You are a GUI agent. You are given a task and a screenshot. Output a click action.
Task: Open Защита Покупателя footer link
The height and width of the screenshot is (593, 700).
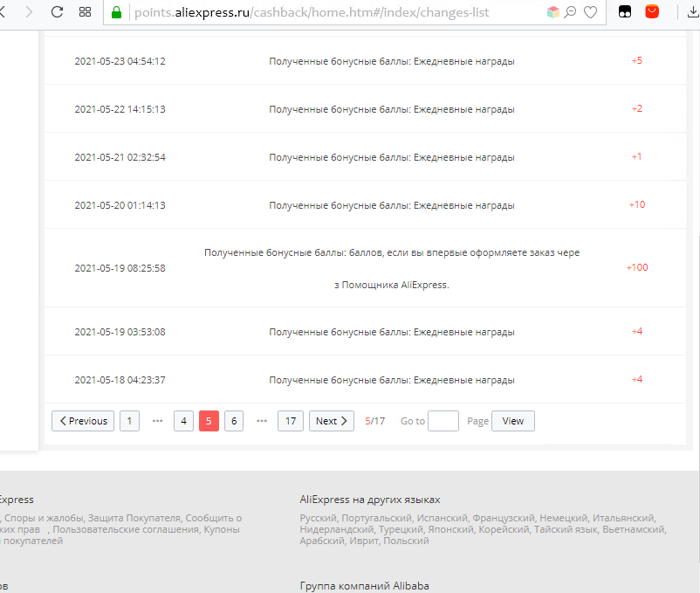click(x=134, y=518)
